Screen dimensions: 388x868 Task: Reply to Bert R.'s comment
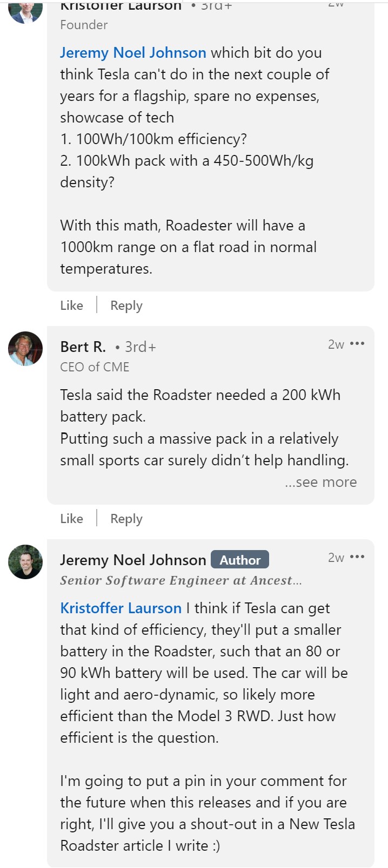point(126,518)
